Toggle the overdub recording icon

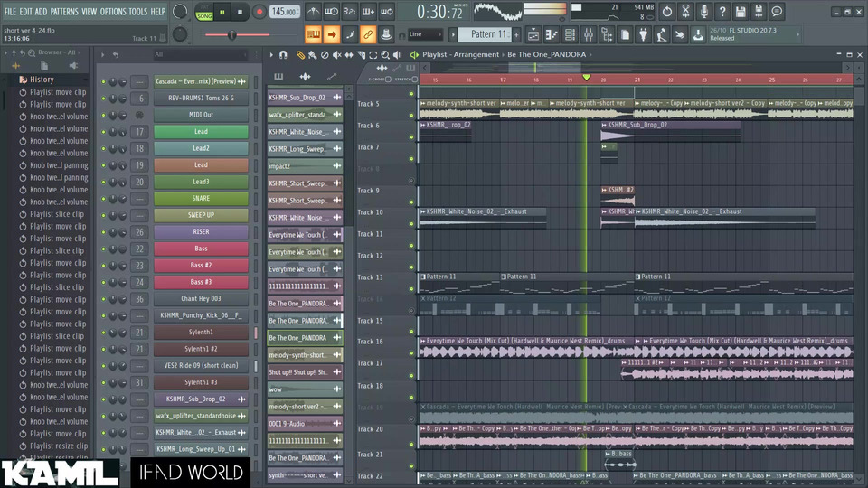(368, 11)
